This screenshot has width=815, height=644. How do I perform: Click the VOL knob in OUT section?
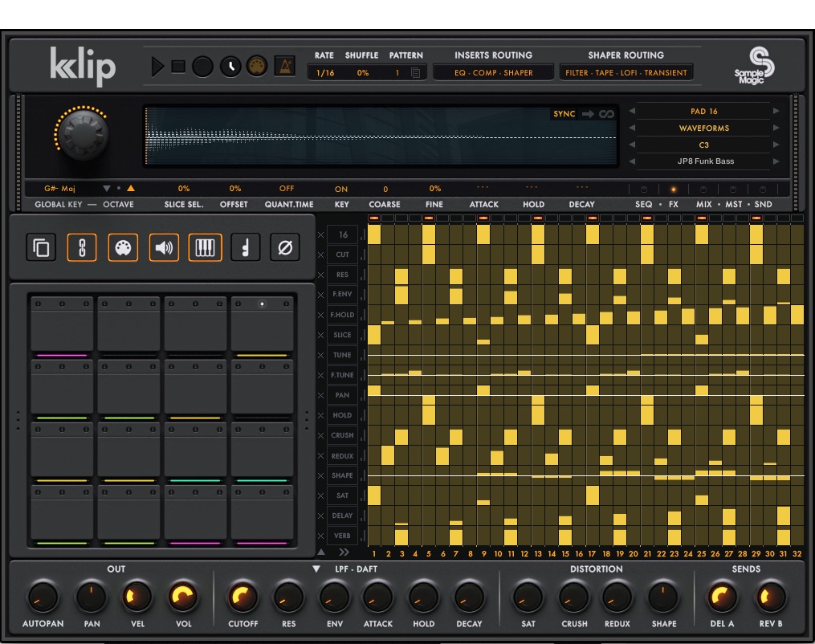pyautogui.click(x=182, y=597)
